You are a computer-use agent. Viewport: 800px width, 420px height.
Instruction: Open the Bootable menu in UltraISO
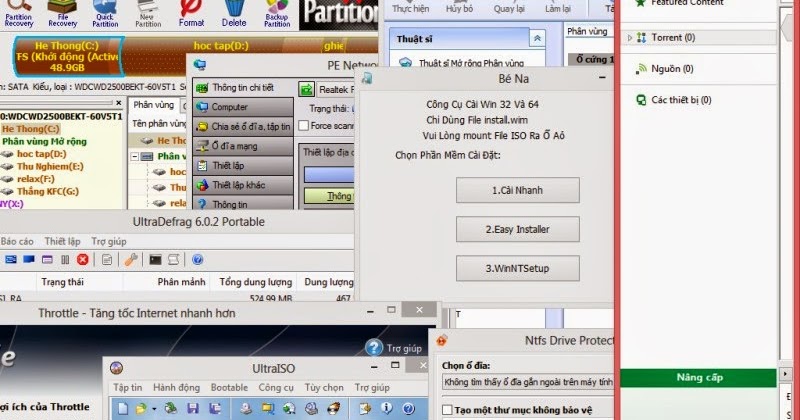point(229,387)
